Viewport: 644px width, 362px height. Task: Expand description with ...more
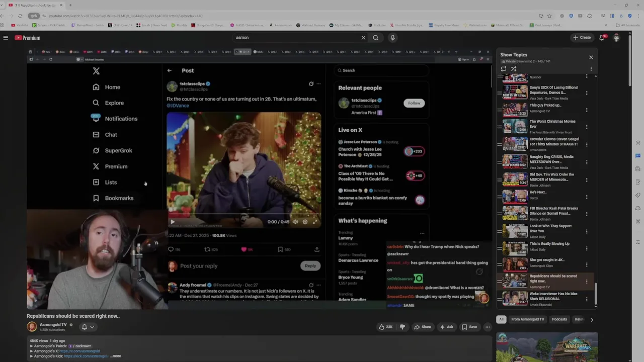[x=116, y=356]
